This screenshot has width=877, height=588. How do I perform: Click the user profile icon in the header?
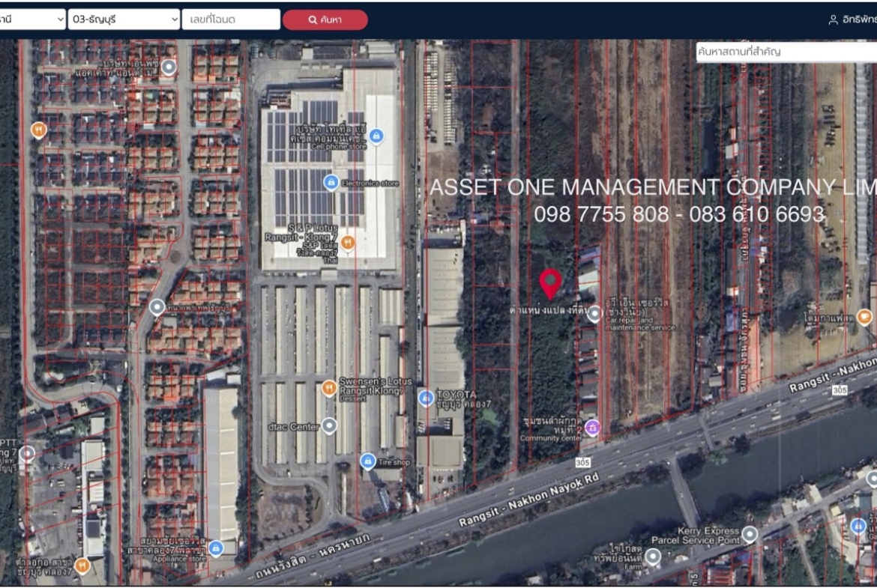point(833,20)
